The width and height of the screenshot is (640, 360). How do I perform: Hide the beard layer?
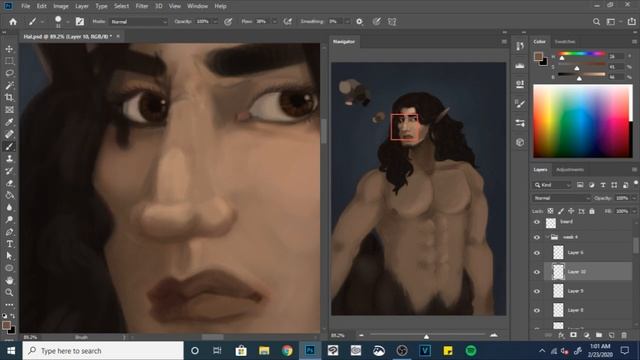coord(537,222)
